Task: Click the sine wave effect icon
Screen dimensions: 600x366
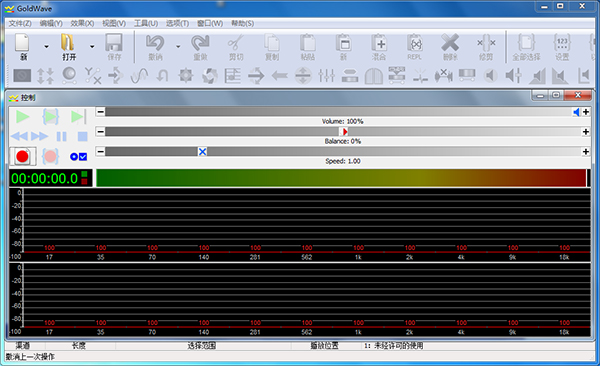Action: click(x=139, y=75)
